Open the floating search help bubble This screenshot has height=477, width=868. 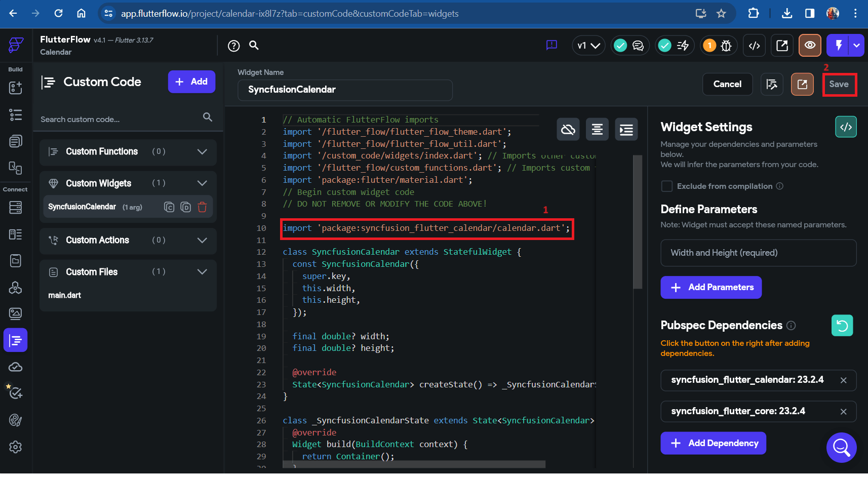[841, 447]
